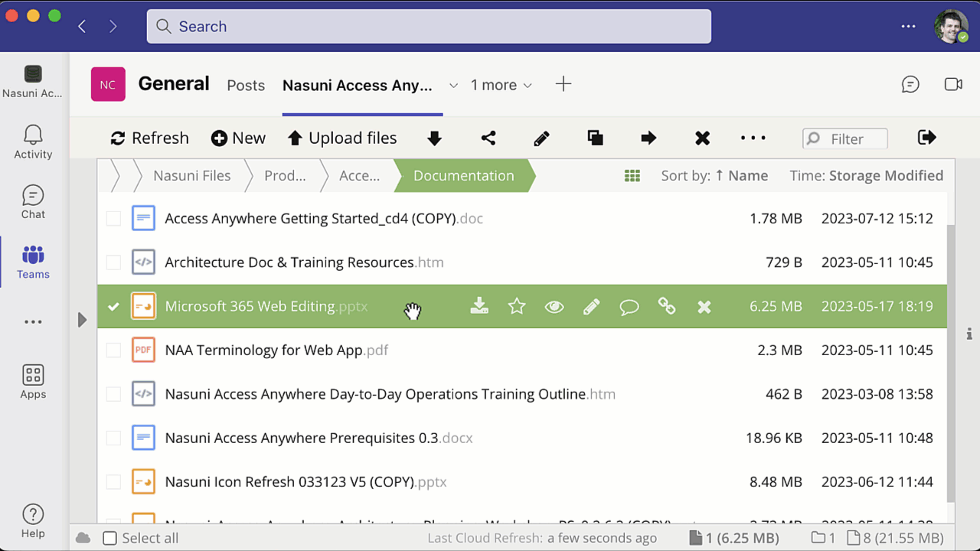Expand the 1 more tabs dropdown
The height and width of the screenshot is (551, 980).
(501, 85)
